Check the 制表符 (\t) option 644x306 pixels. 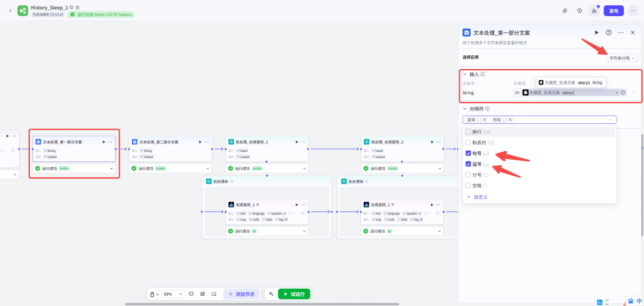coord(468,143)
